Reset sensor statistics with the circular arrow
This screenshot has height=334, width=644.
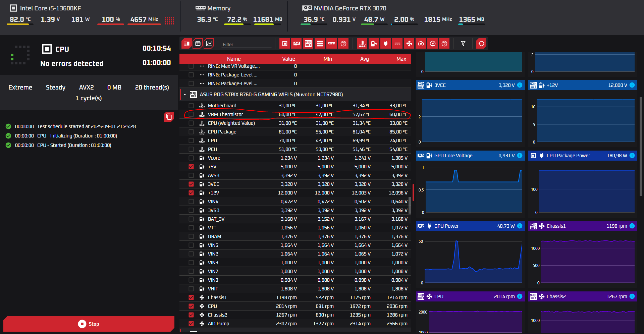[x=481, y=44]
